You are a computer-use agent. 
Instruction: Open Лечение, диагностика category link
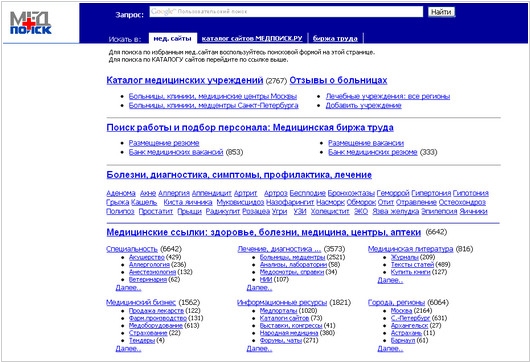(x=279, y=249)
